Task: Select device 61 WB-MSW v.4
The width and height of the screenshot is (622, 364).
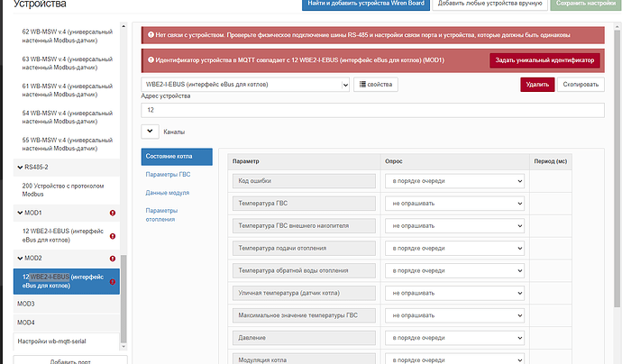Action: tap(67, 90)
